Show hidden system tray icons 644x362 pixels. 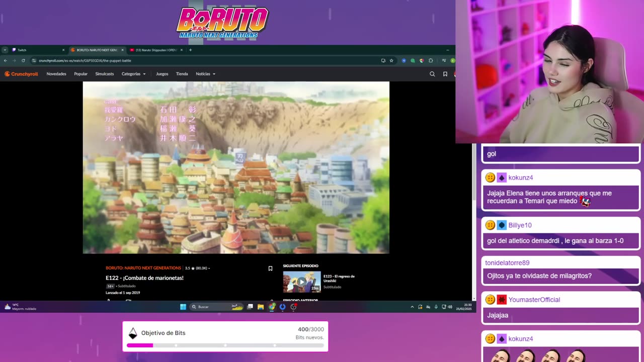pyautogui.click(x=412, y=307)
